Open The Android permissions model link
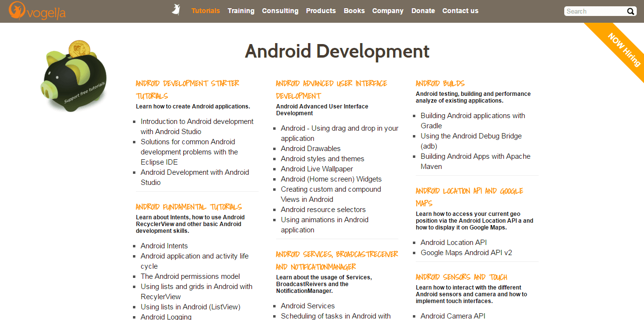This screenshot has height=320, width=644. 190,276
